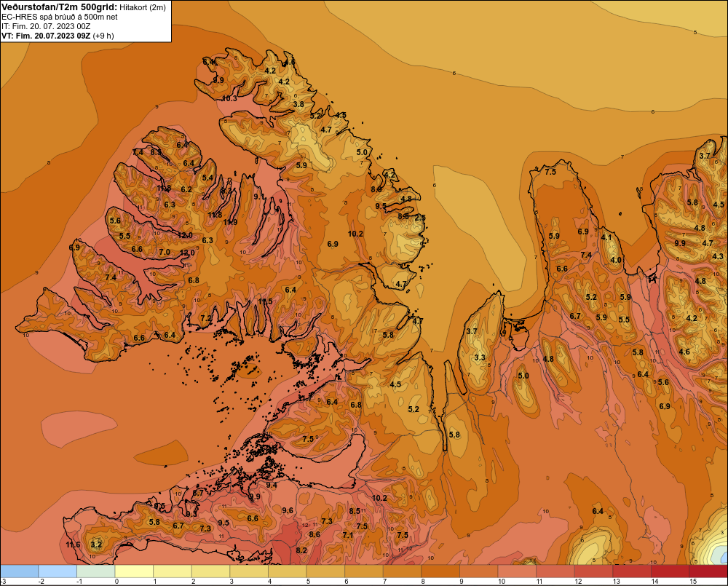The width and height of the screenshot is (728, 586).
Task: Click legend swatch between 4 and 5
Action: tap(288, 571)
